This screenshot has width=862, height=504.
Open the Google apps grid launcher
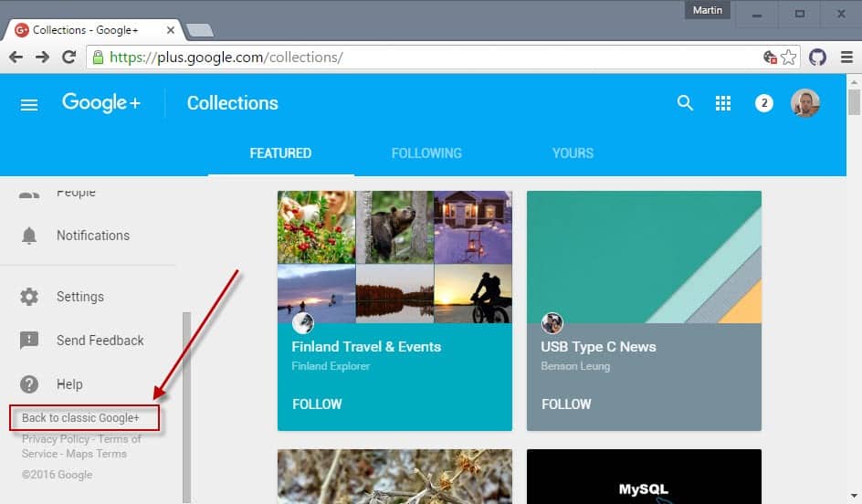click(x=723, y=103)
